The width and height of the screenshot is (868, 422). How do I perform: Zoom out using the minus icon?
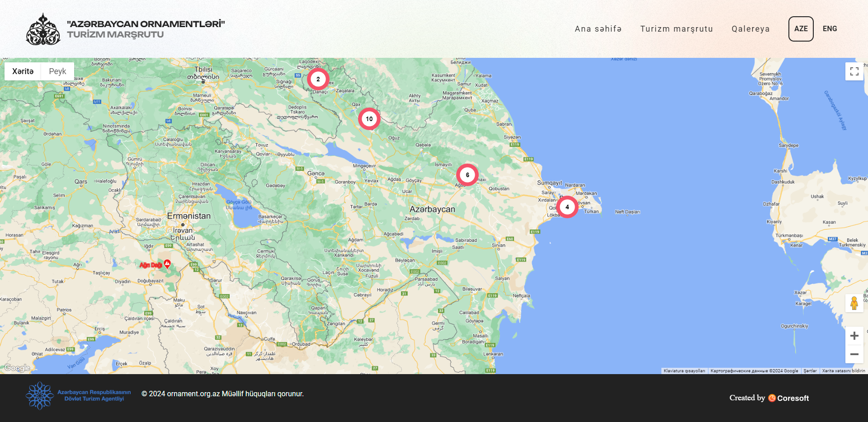point(854,354)
